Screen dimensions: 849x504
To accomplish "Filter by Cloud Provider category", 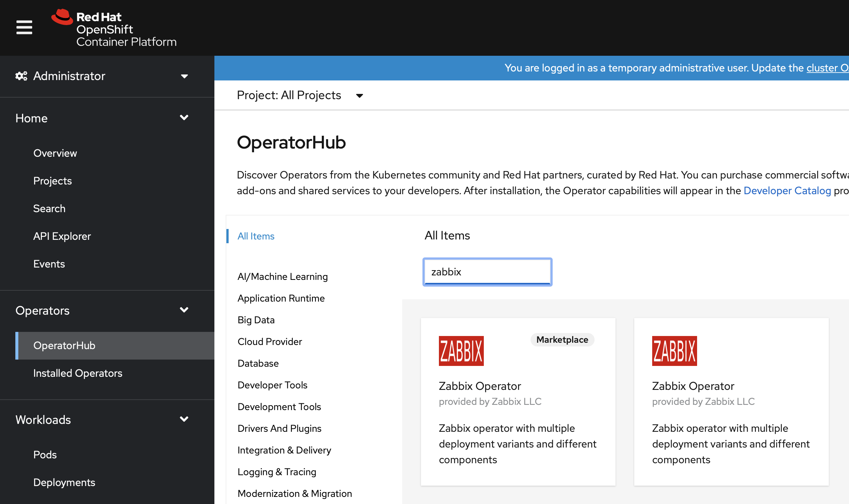I will (x=269, y=342).
